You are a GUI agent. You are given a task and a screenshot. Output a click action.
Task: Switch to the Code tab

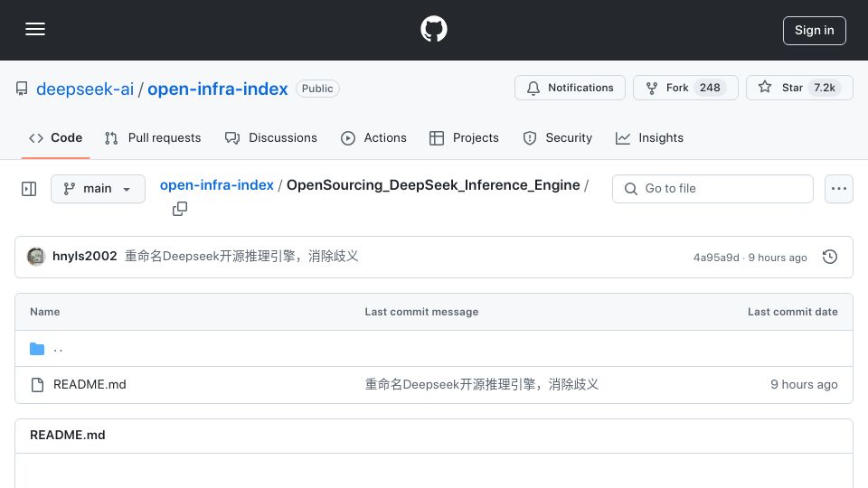[x=55, y=137]
